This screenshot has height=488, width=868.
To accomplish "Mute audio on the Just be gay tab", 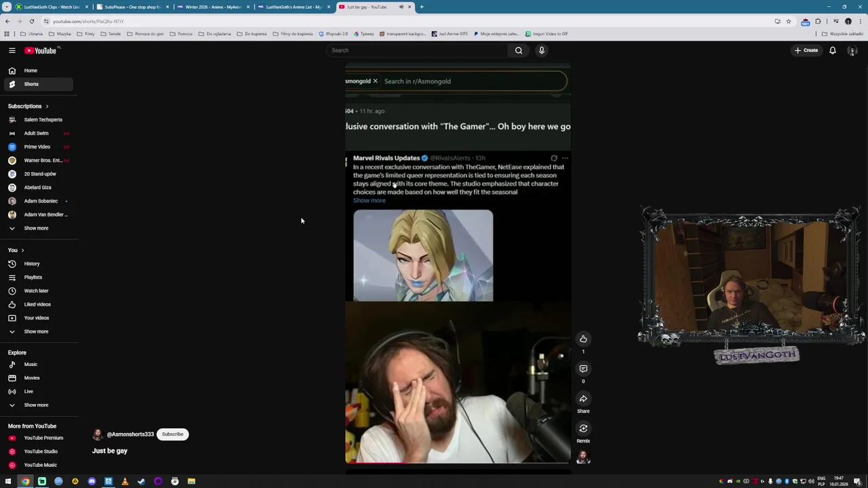I will [x=401, y=7].
